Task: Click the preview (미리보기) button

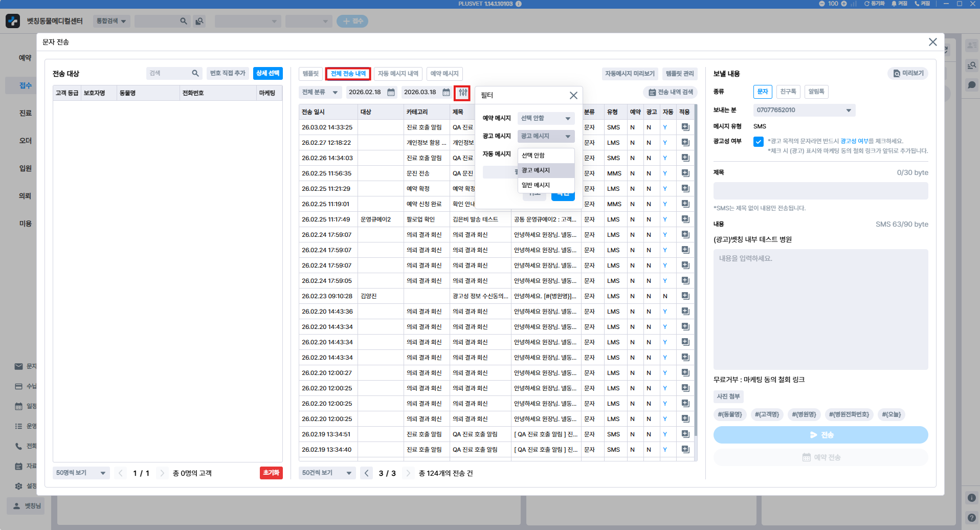Action: tap(908, 74)
